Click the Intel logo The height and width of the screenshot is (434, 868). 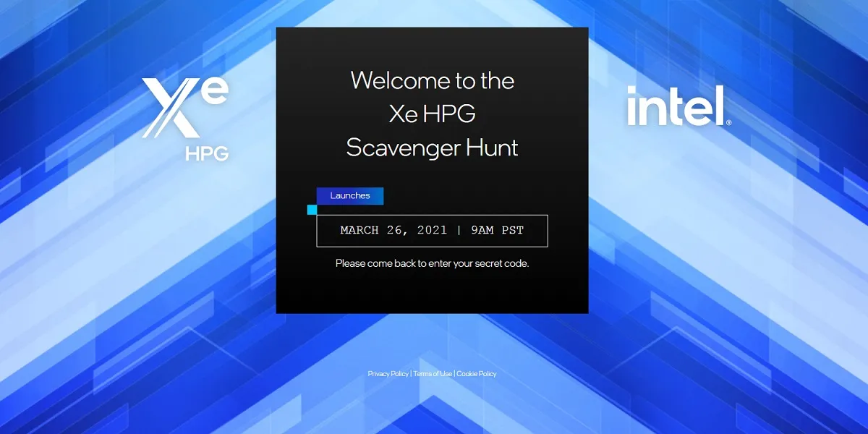679,106
